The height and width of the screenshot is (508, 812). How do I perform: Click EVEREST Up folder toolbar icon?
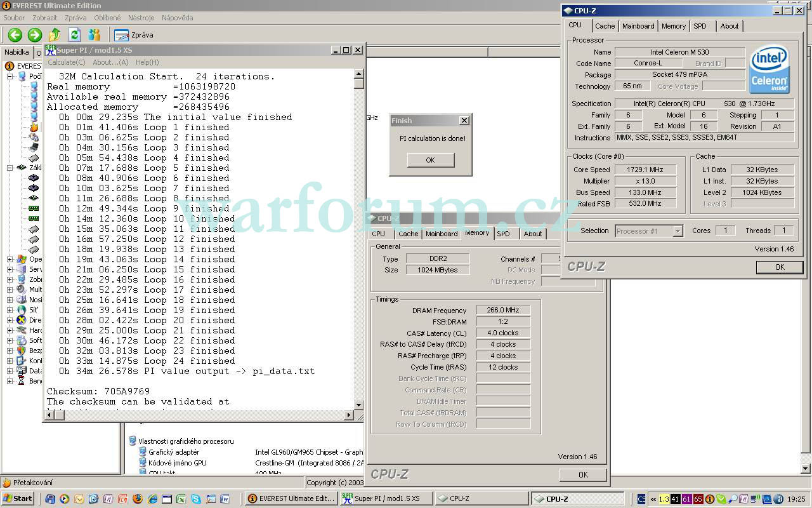[x=55, y=35]
